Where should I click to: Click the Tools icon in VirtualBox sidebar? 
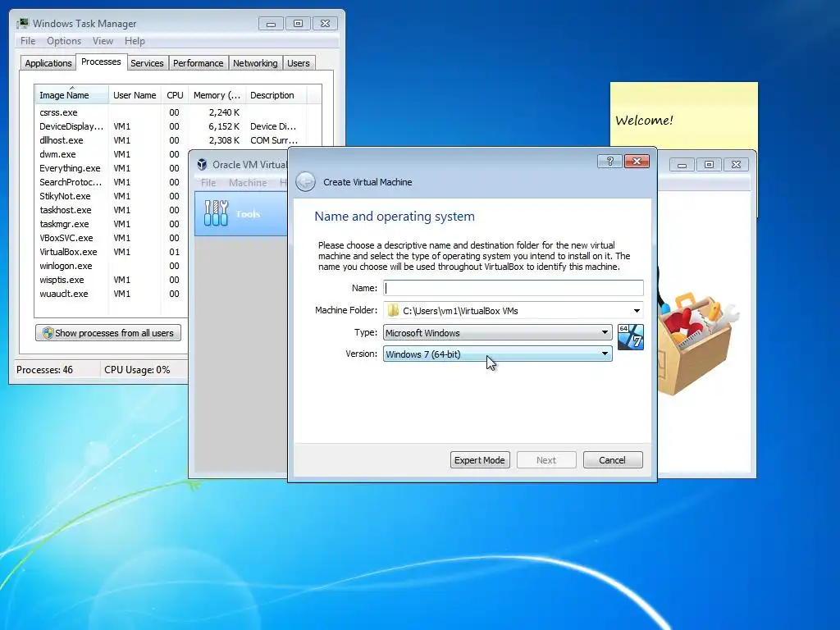click(x=217, y=213)
